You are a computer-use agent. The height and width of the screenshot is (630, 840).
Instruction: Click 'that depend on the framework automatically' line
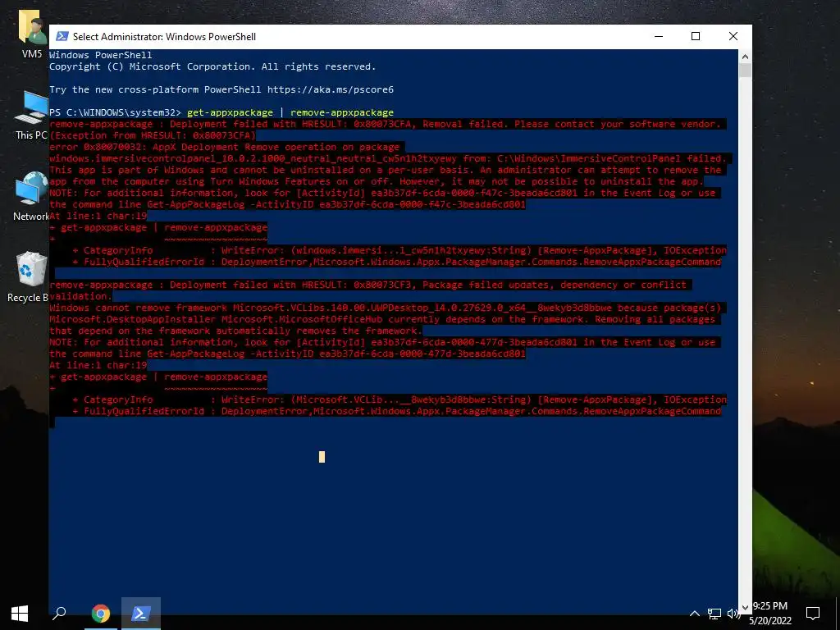(x=235, y=331)
